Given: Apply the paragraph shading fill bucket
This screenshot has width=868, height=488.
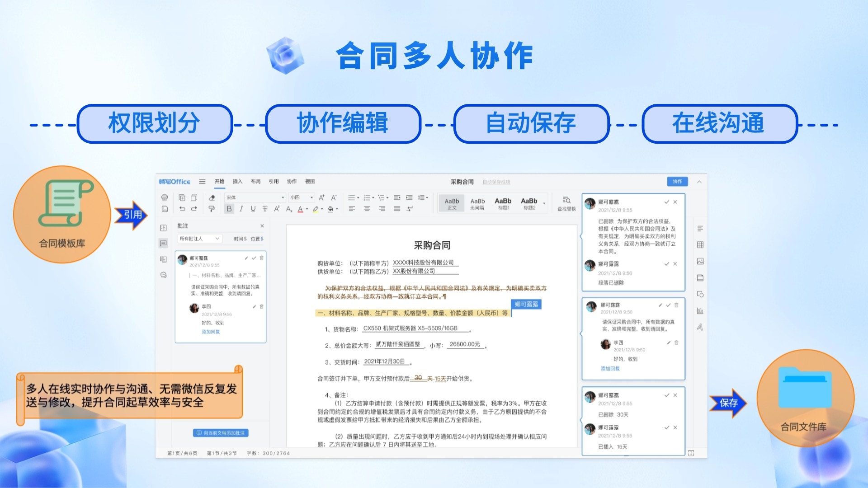Looking at the screenshot, I should 330,209.
